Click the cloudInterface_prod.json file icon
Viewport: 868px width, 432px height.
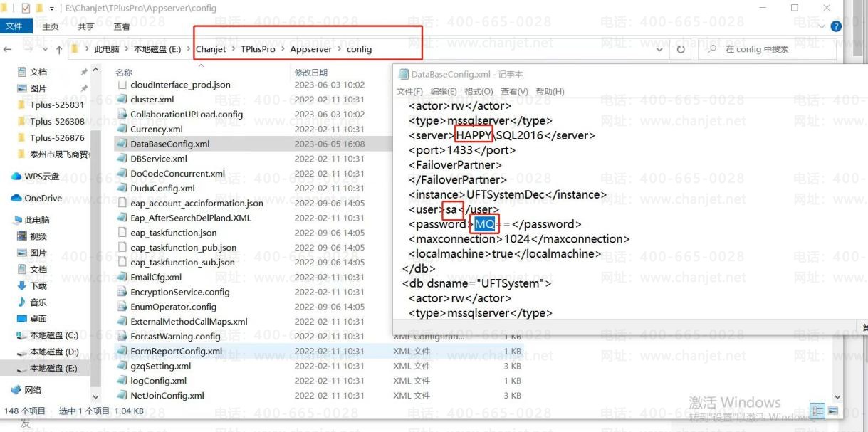point(121,85)
